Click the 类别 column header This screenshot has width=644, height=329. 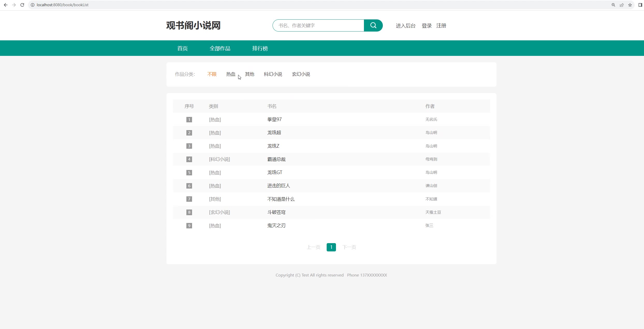click(x=214, y=106)
